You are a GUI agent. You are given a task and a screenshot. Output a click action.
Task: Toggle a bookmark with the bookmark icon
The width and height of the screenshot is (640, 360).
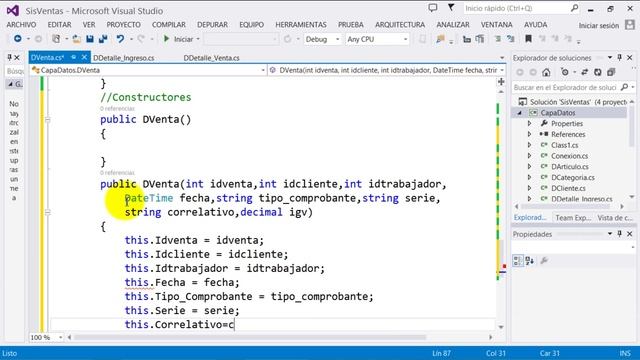tap(528, 39)
